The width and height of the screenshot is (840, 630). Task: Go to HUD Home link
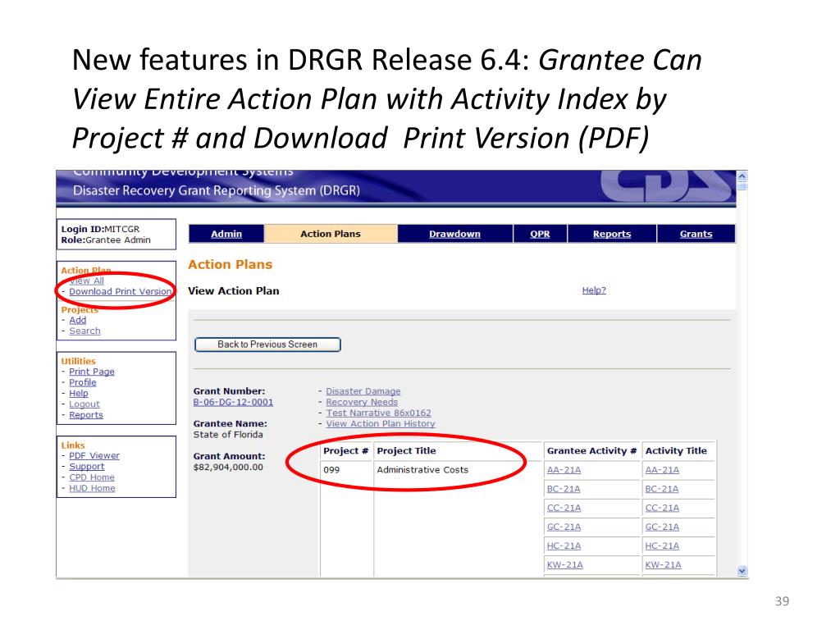pyautogui.click(x=92, y=488)
